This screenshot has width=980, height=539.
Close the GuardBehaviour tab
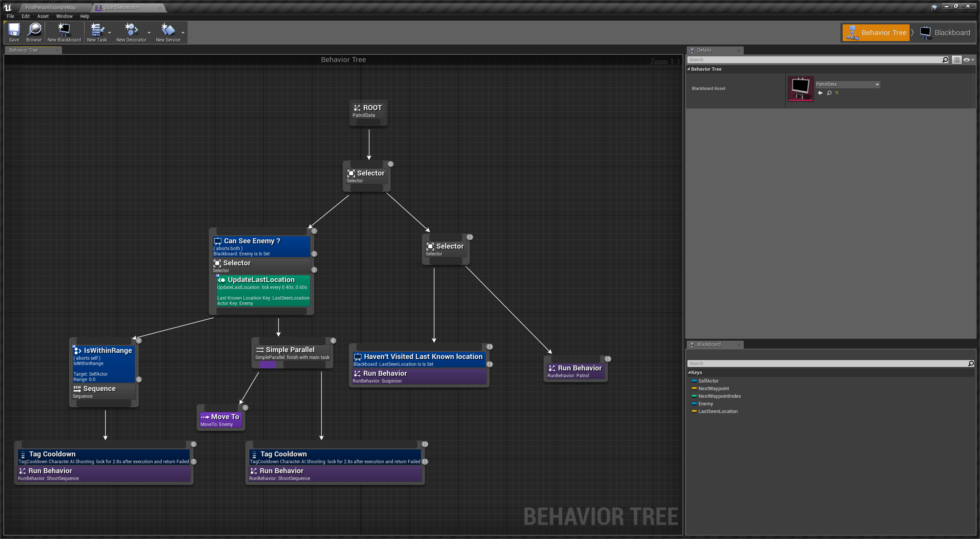click(160, 8)
